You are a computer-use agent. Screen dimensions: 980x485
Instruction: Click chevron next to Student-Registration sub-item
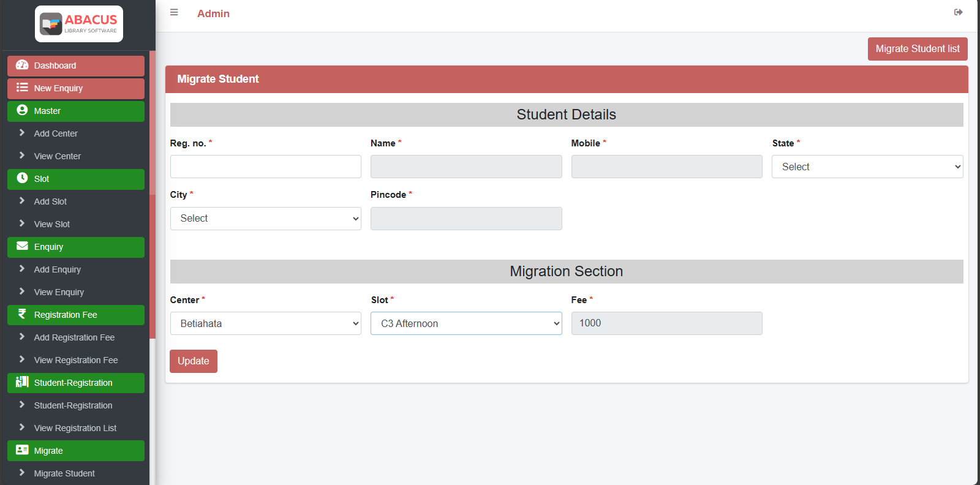point(22,405)
